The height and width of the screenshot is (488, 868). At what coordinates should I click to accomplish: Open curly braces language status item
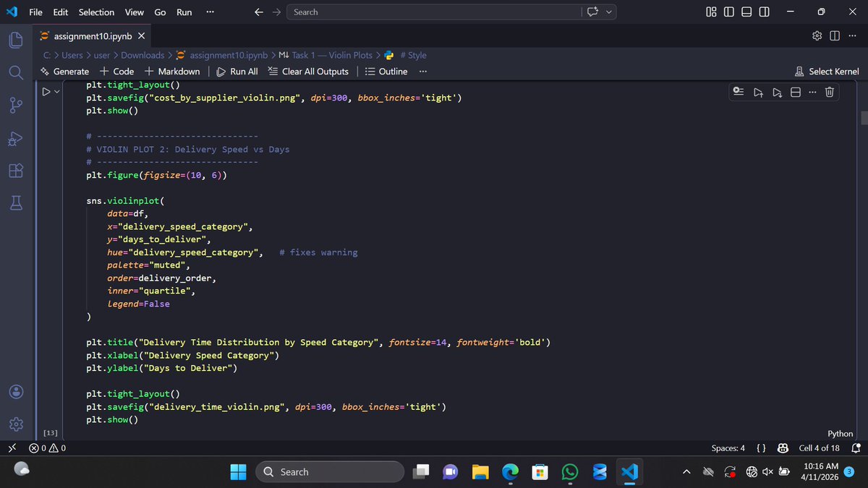click(x=761, y=448)
